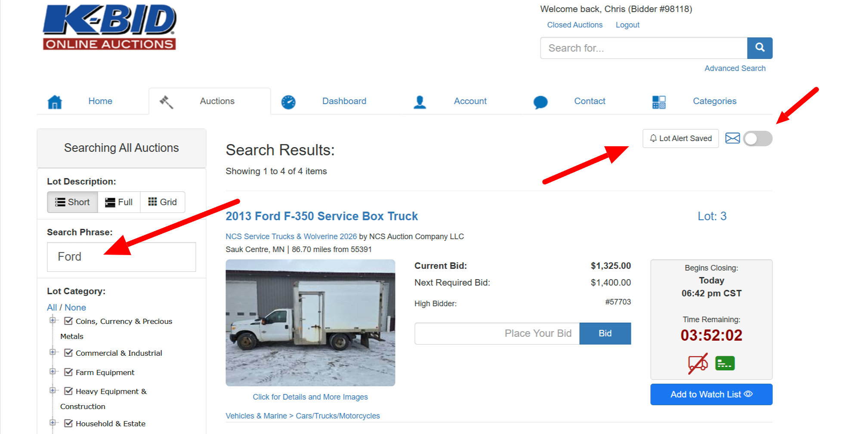Click the $1,400.00 next required bid
This screenshot has height=434, width=868.
point(611,283)
